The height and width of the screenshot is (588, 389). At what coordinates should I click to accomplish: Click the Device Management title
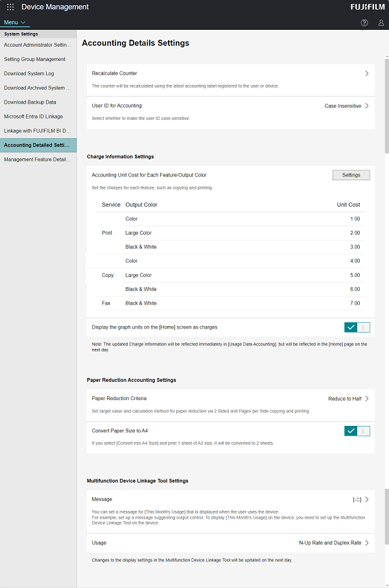click(x=55, y=6)
